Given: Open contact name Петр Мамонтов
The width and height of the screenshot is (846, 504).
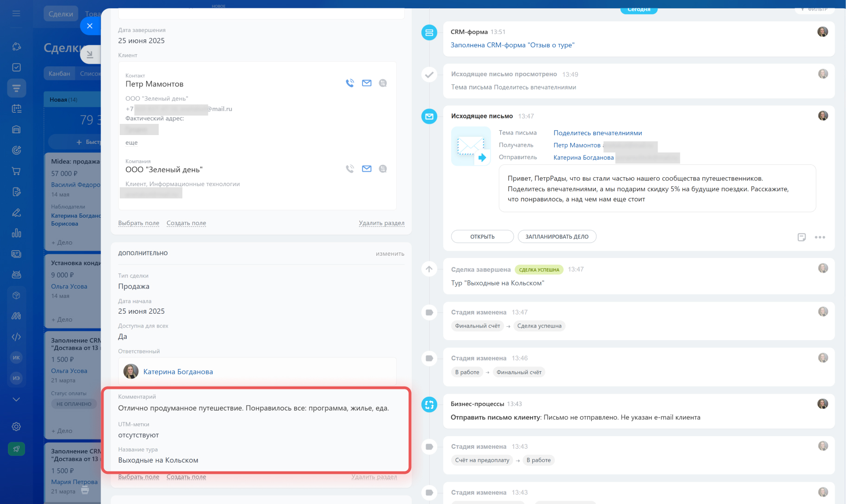Looking at the screenshot, I should point(154,84).
